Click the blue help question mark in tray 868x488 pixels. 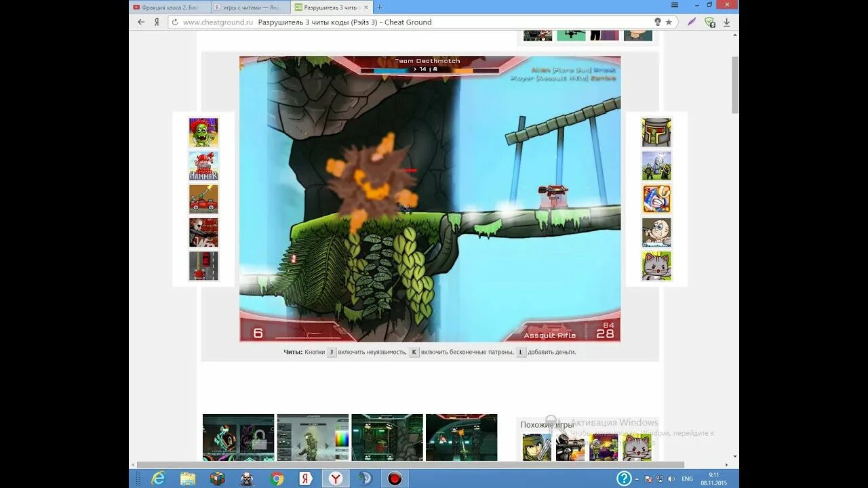(624, 479)
